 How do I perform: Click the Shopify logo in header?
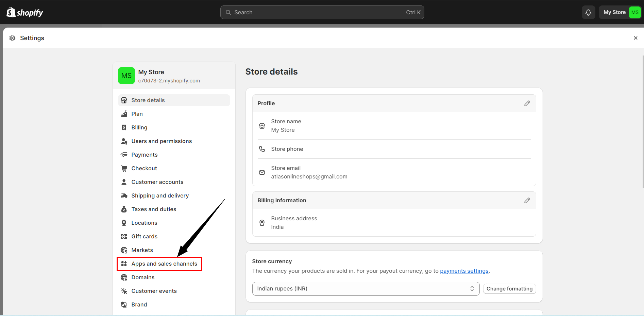[x=25, y=13]
